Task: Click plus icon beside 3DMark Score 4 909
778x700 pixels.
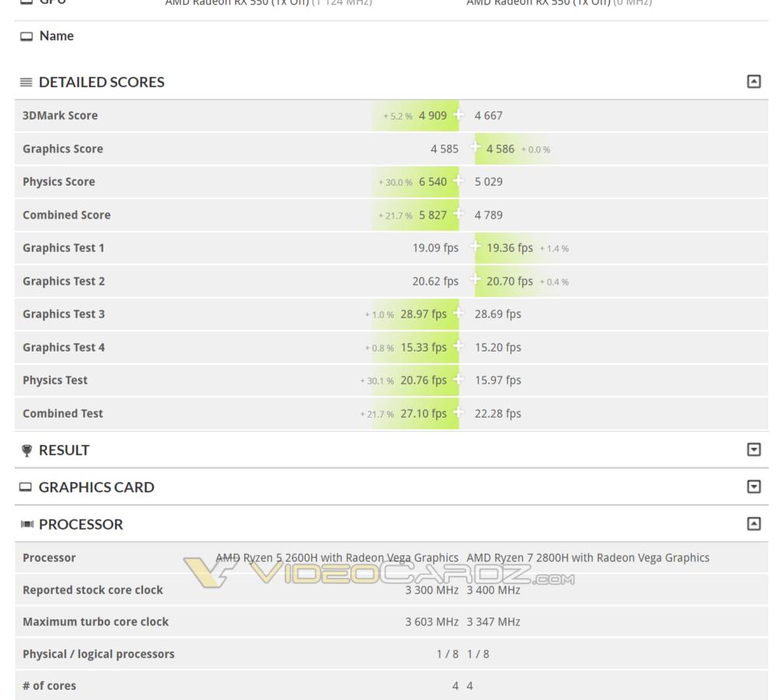Action: pyautogui.click(x=458, y=114)
